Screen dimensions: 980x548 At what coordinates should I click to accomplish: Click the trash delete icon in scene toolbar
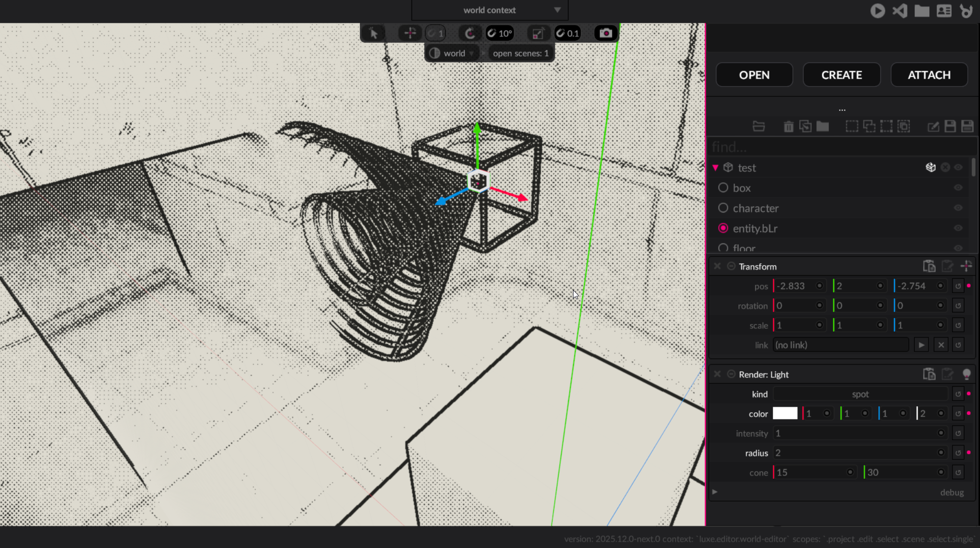[789, 127]
